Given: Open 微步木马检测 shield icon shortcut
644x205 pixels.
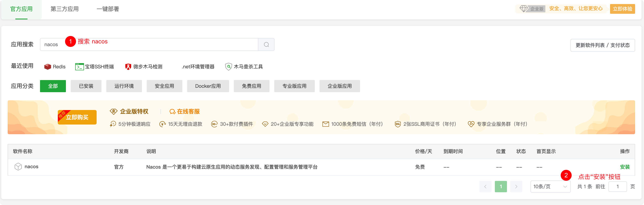Looking at the screenshot, I should coord(128,67).
